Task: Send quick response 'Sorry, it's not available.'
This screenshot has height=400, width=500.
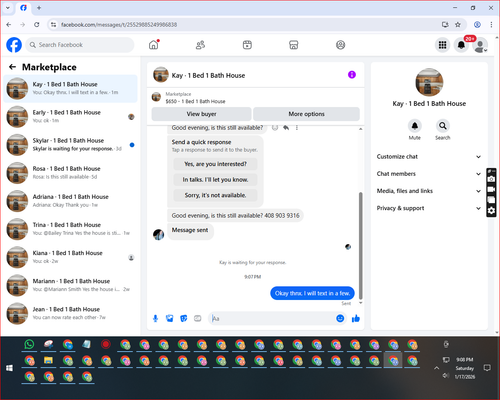Action: point(215,195)
